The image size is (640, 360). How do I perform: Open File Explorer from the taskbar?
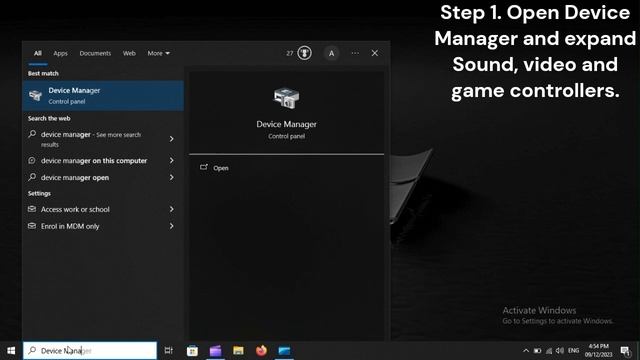tap(238, 351)
